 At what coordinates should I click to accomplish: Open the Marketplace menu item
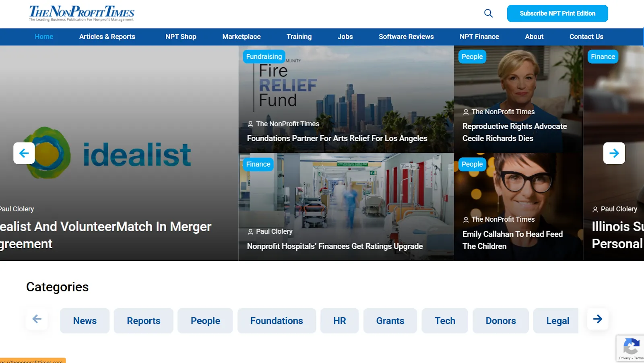coord(242,37)
